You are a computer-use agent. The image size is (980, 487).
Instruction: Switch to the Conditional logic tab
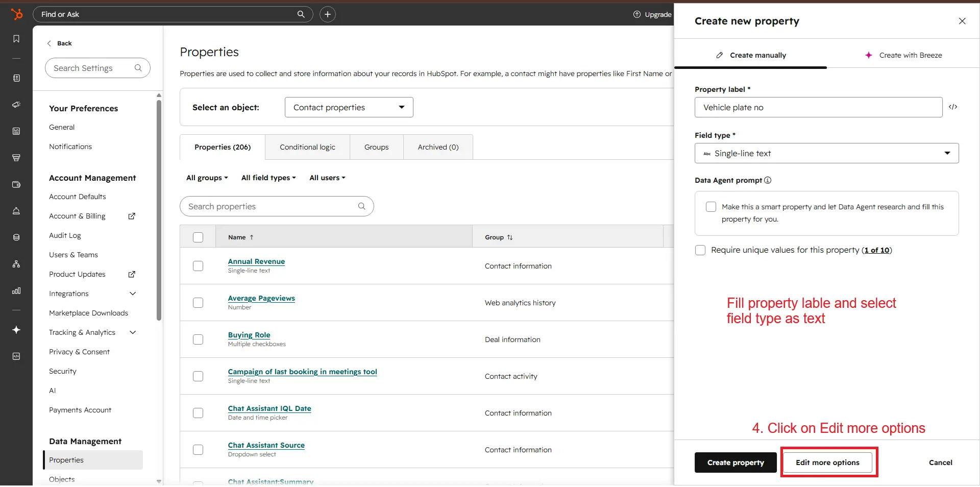point(307,147)
